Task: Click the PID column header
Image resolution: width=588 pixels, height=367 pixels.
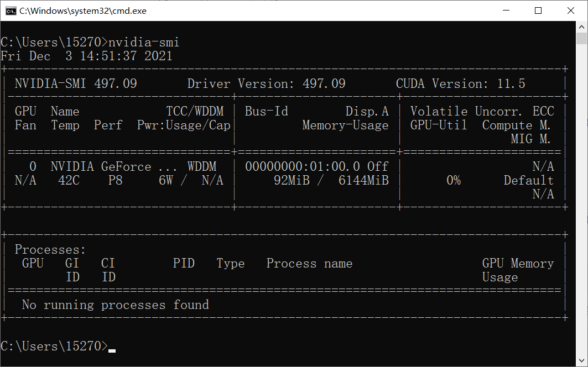Action: coord(184,263)
